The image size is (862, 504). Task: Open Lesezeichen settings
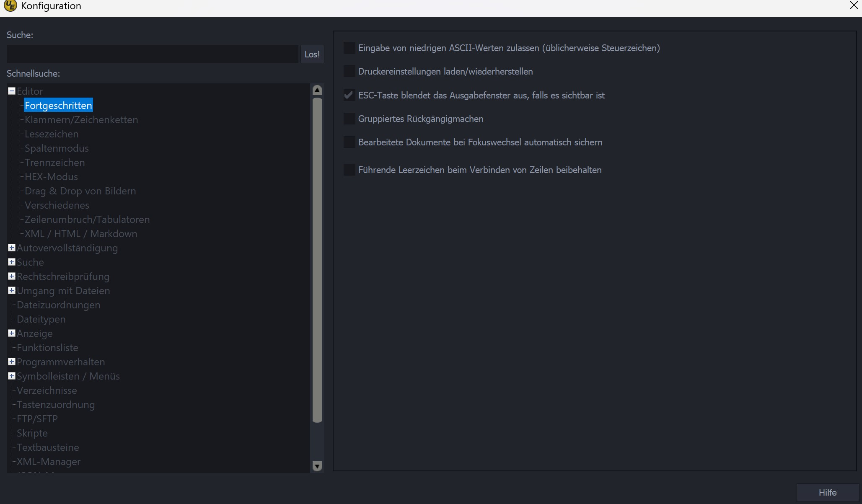click(x=52, y=134)
